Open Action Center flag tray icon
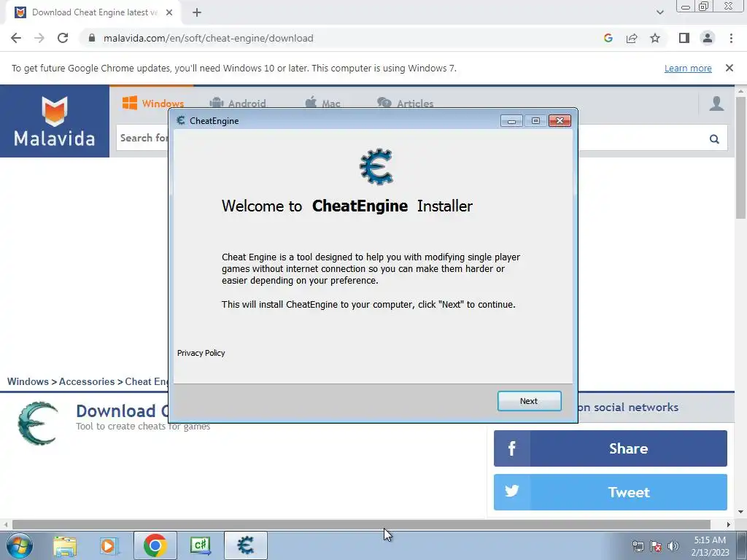Screen dimensions: 747x560 (656, 546)
